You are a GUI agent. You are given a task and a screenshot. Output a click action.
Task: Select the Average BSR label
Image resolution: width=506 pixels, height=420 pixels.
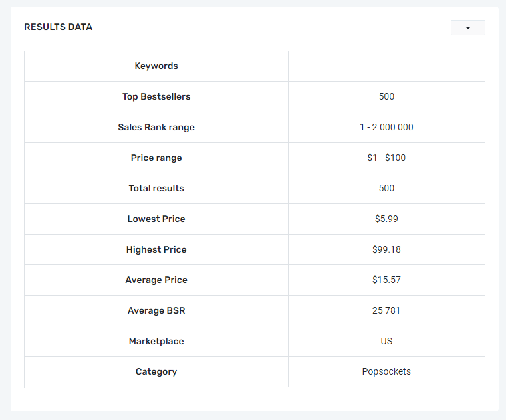tap(156, 310)
